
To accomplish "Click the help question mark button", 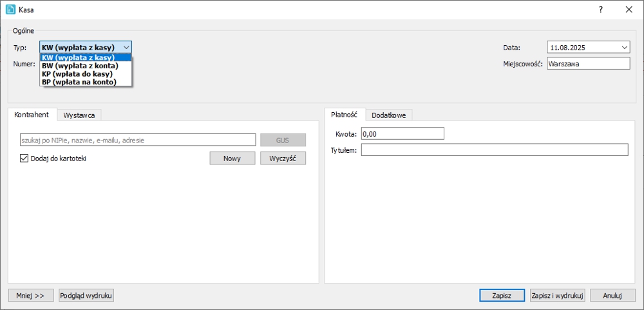I will pos(600,10).
